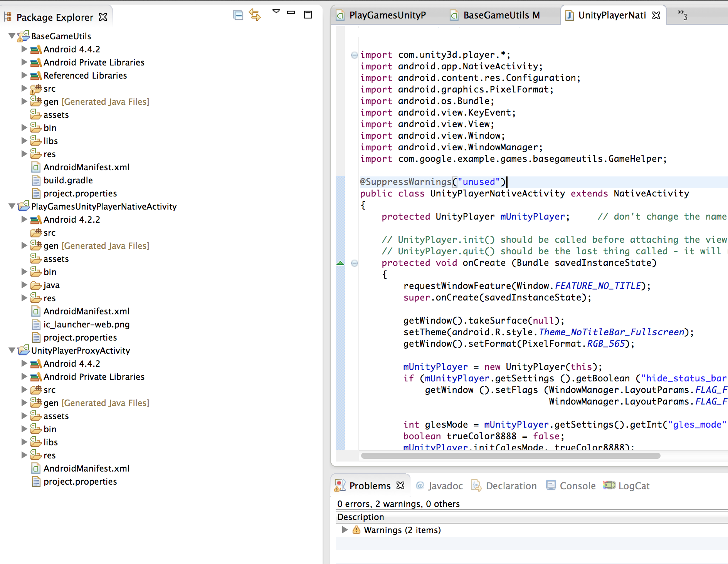Expand Referenced Libraries under BaseGameUtils
The image size is (728, 564).
point(24,76)
